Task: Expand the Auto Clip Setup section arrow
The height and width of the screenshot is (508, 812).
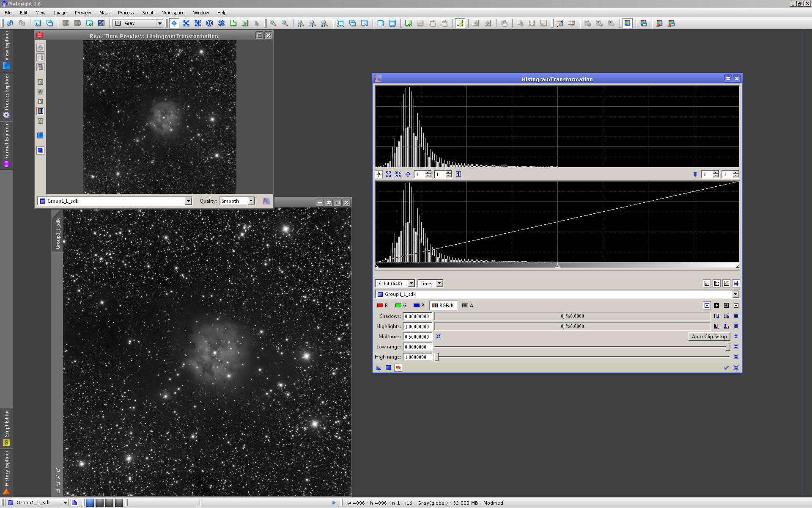Action: click(736, 337)
